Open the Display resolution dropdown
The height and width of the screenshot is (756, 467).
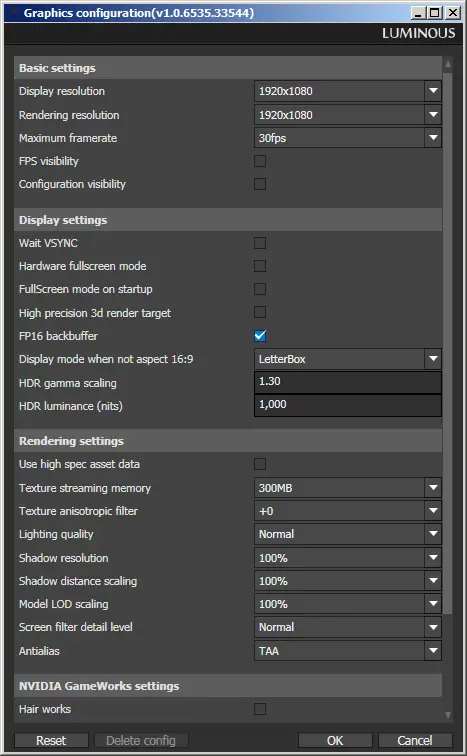coord(347,91)
